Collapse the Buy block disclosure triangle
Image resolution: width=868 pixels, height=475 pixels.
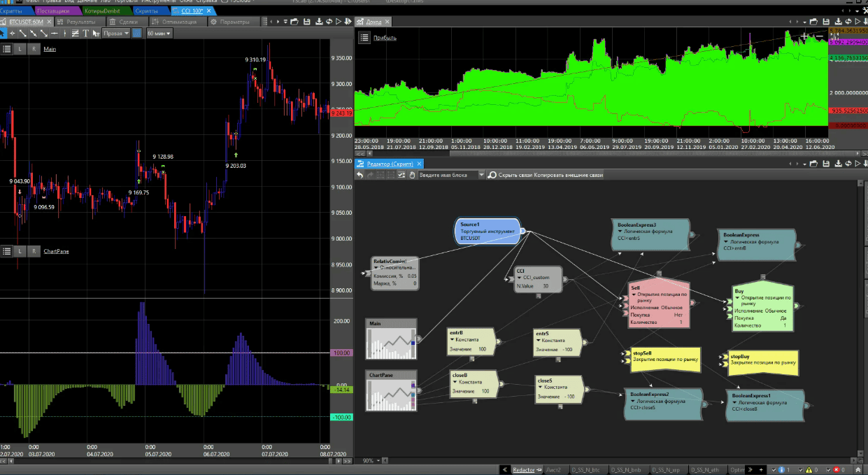tap(737, 297)
